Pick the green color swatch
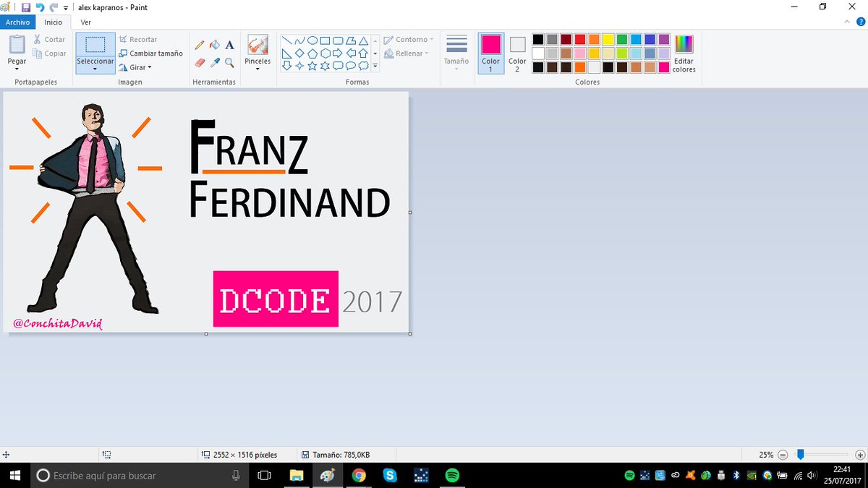 tap(622, 39)
